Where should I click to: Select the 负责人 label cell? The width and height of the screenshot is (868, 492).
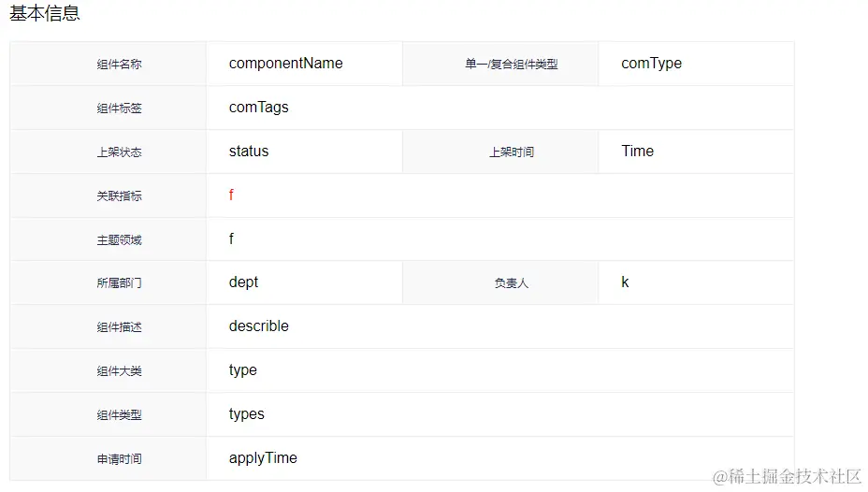499,282
